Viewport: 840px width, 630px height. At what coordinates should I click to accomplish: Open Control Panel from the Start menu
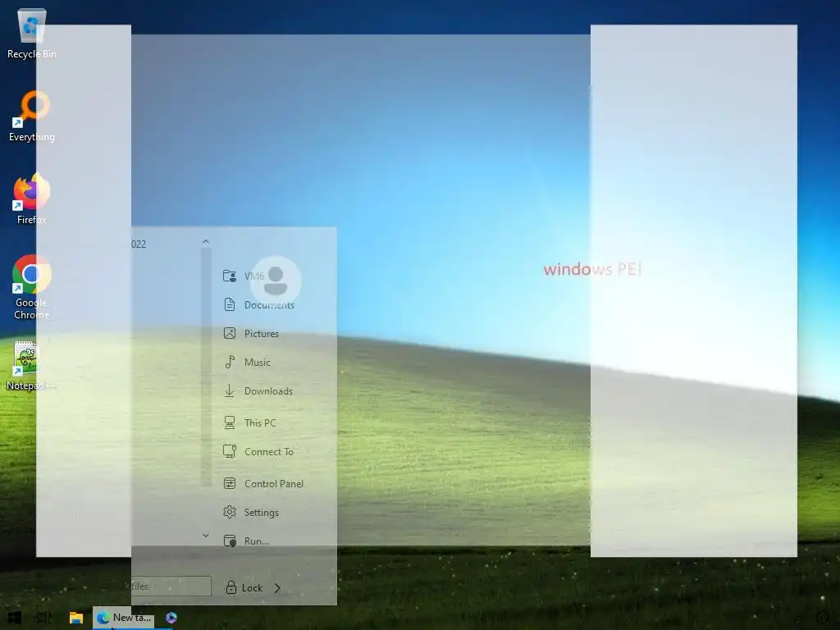[x=263, y=484]
